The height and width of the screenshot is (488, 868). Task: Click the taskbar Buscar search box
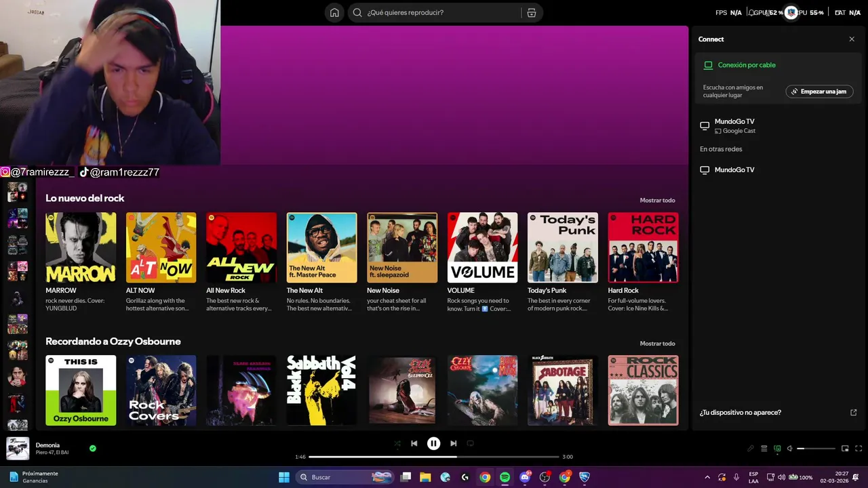tap(346, 477)
